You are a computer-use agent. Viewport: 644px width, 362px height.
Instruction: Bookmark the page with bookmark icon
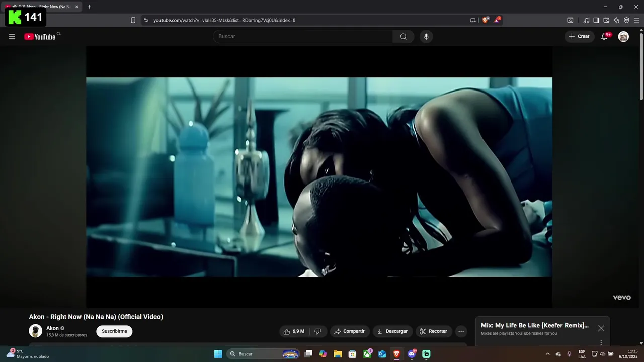pos(133,20)
